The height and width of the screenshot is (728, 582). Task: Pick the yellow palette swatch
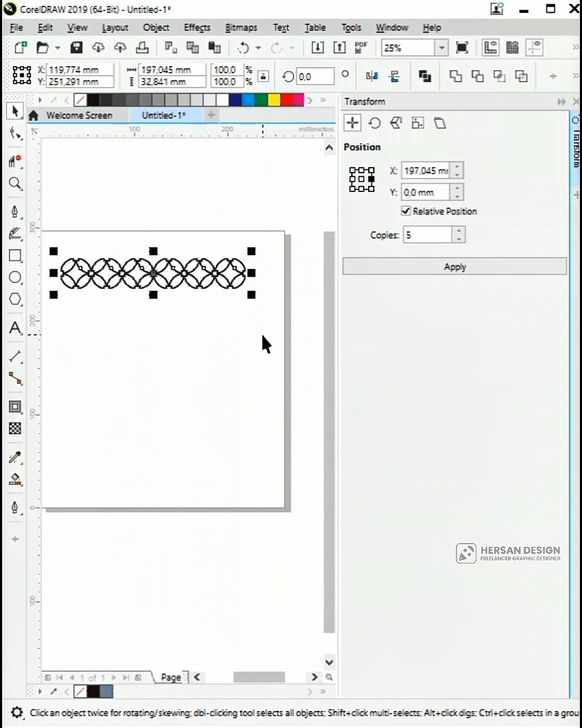pyautogui.click(x=274, y=100)
